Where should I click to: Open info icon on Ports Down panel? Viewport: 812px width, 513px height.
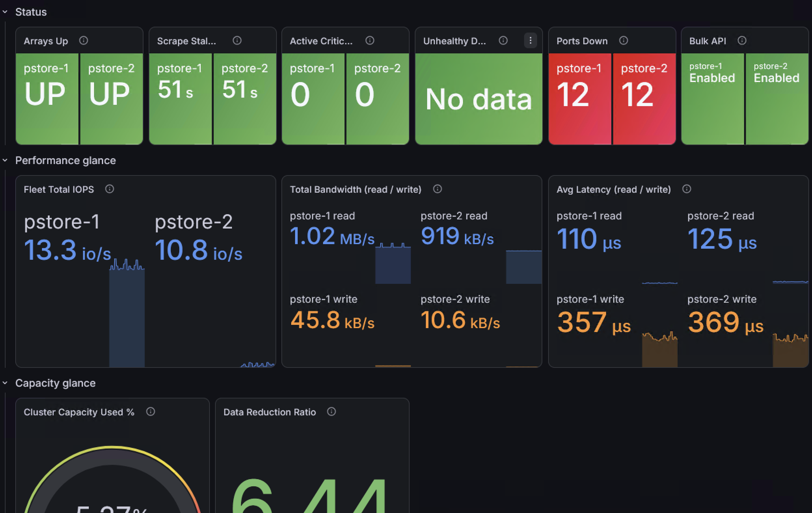click(624, 40)
